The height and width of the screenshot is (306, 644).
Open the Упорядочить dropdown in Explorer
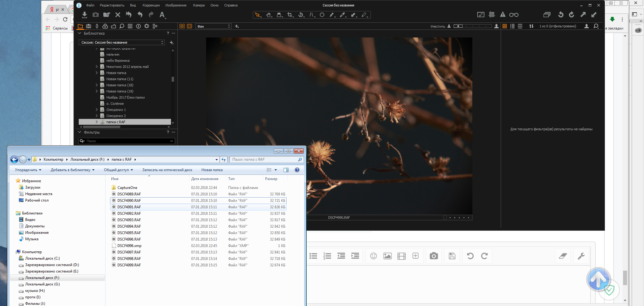click(28, 170)
